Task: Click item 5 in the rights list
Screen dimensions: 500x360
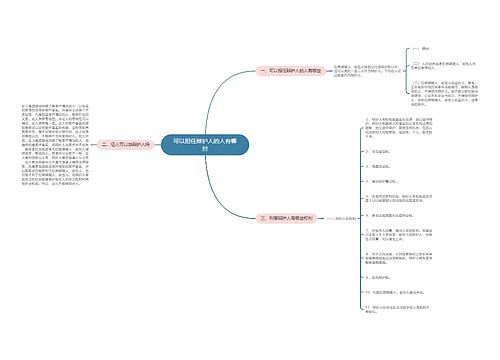Action: pyautogui.click(x=399, y=199)
